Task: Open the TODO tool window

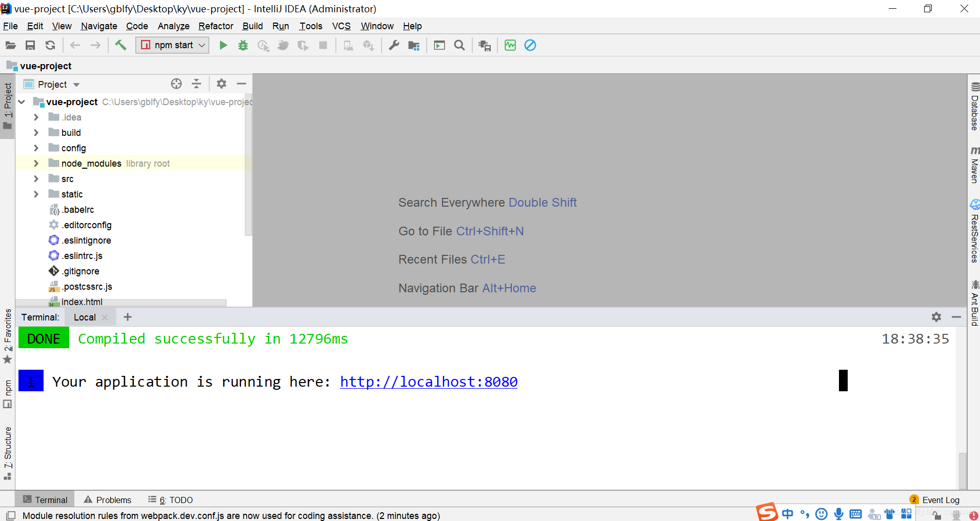Action: (x=170, y=500)
